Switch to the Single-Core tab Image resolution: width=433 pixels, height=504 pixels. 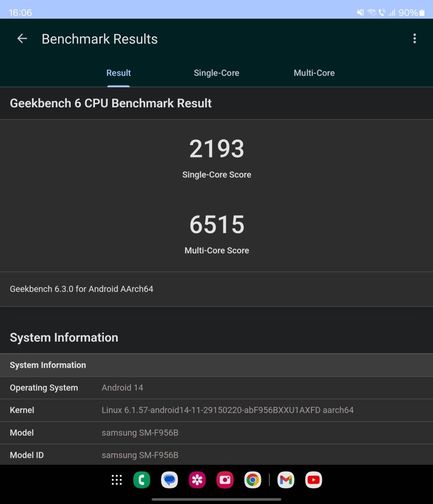pyautogui.click(x=216, y=73)
